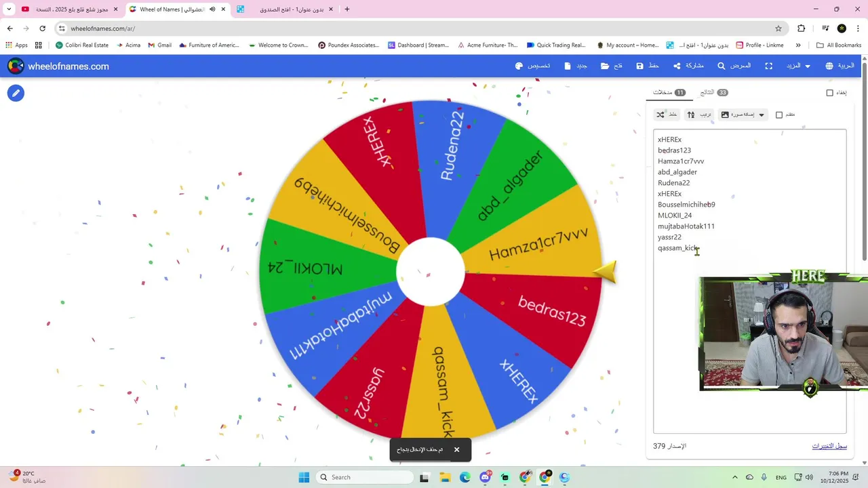Click the wheelofnames.com logo
The height and width of the screenshot is (488, 868).
(x=58, y=66)
